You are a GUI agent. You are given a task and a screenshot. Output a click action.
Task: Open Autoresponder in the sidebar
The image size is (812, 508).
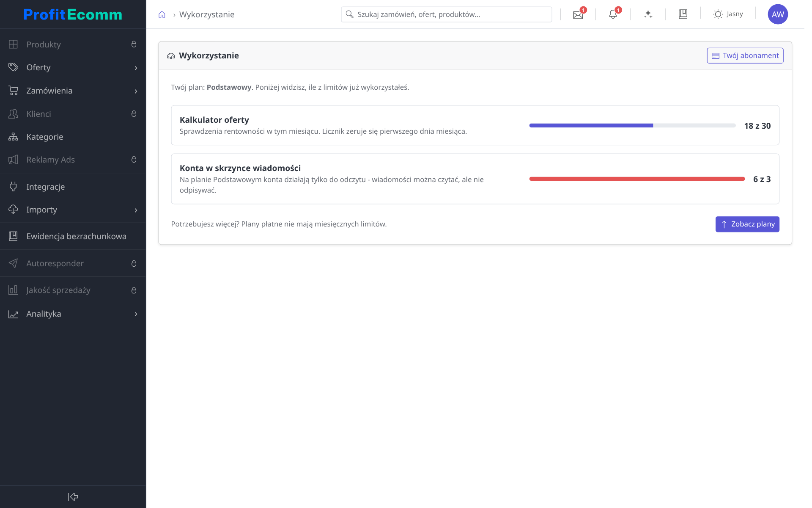pos(73,263)
